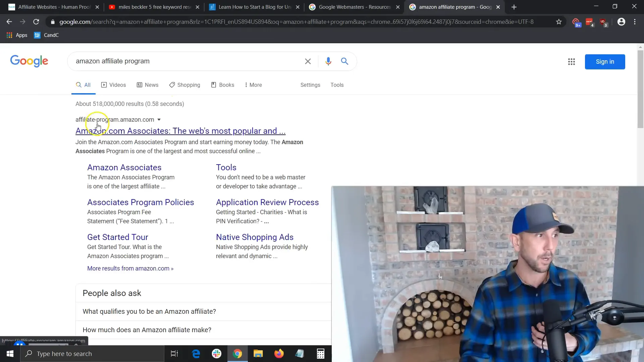Open the Tools sitelink
This screenshot has height=362, width=644.
pos(226,168)
